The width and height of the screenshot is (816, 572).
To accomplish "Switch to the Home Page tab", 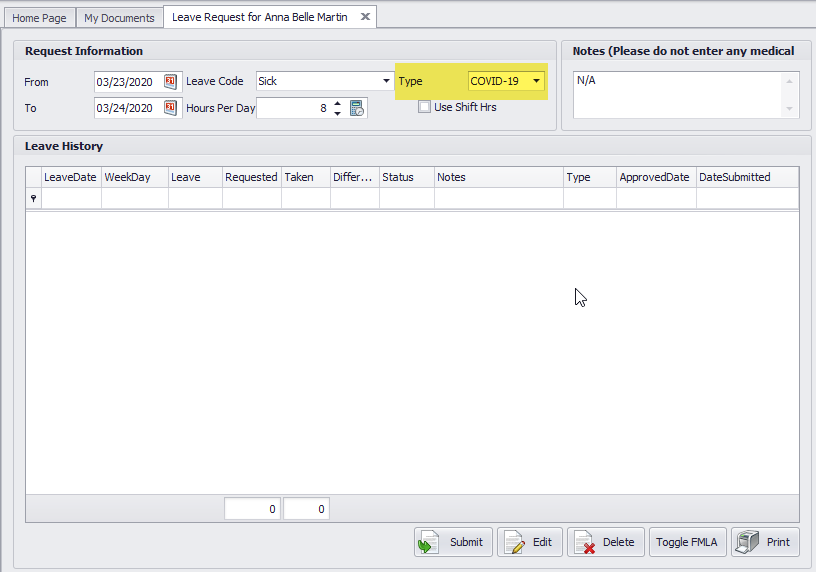I will click(x=39, y=18).
